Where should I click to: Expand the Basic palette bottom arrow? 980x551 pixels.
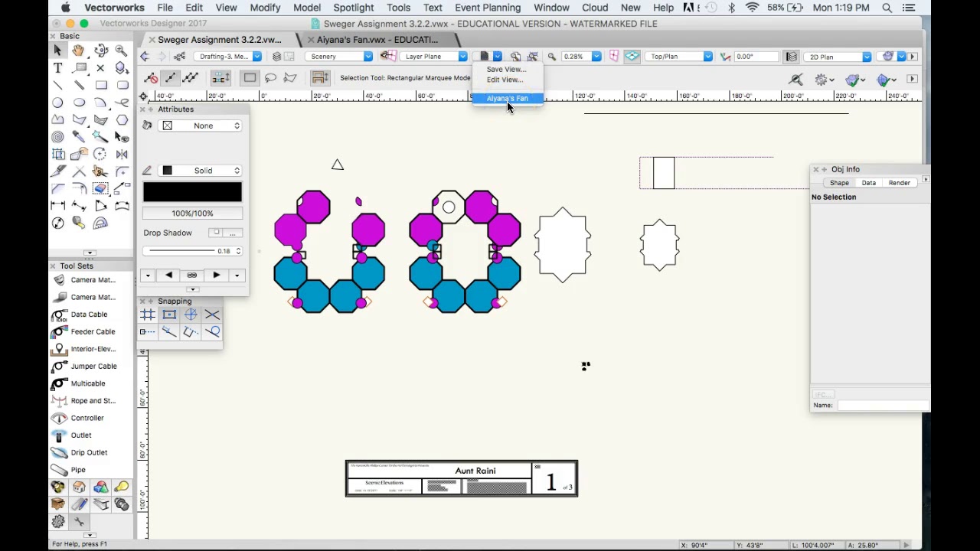point(90,253)
